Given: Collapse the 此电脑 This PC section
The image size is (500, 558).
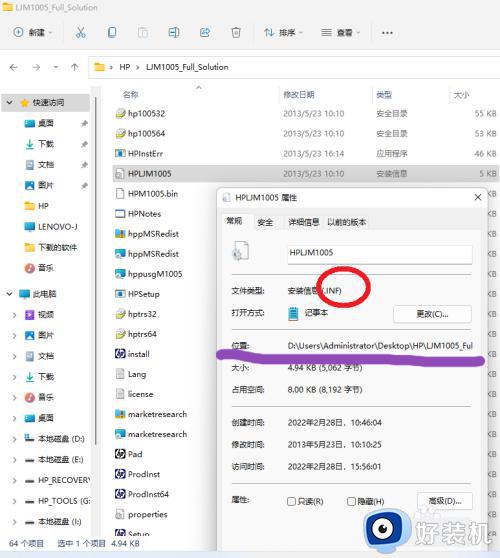Looking at the screenshot, I should coord(10,294).
